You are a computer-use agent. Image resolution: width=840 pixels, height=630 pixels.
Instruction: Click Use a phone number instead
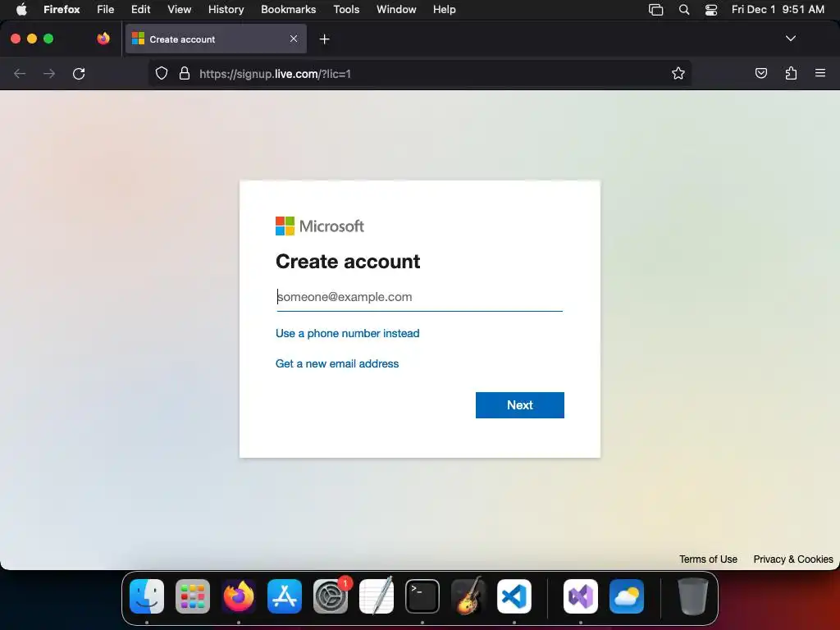347,333
